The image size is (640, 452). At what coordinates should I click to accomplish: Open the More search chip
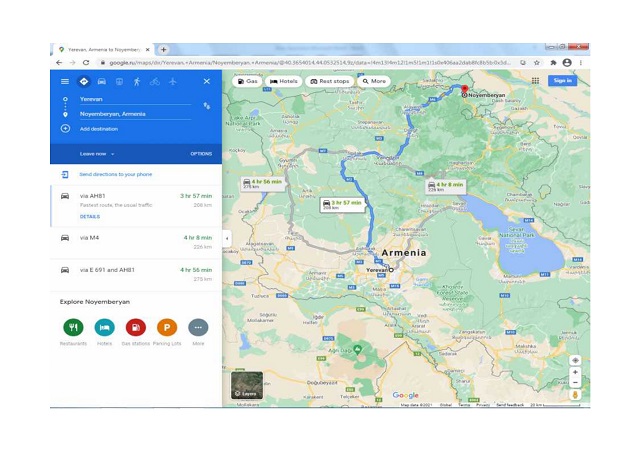point(374,81)
